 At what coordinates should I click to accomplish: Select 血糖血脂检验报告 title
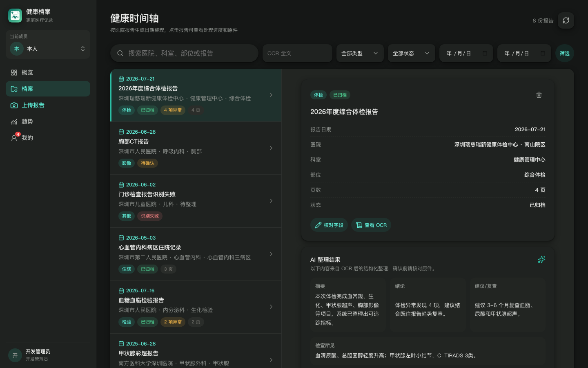click(141, 300)
